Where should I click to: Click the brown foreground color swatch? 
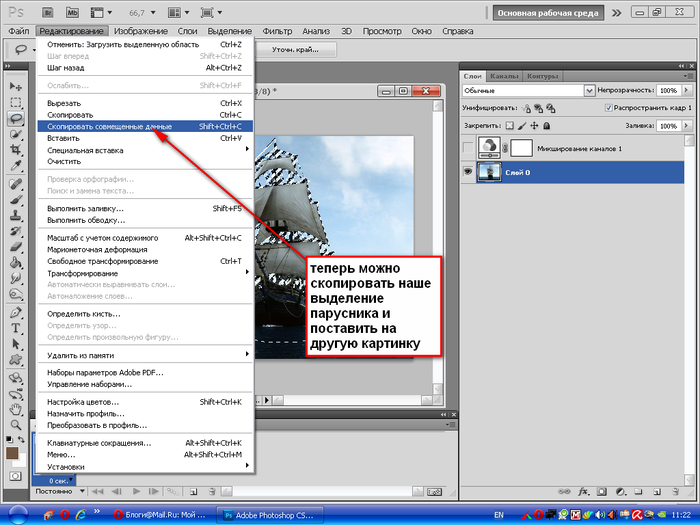(12, 452)
